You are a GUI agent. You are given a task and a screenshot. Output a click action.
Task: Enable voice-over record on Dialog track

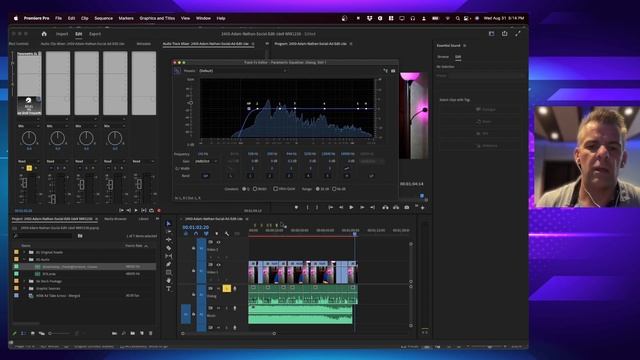235,289
